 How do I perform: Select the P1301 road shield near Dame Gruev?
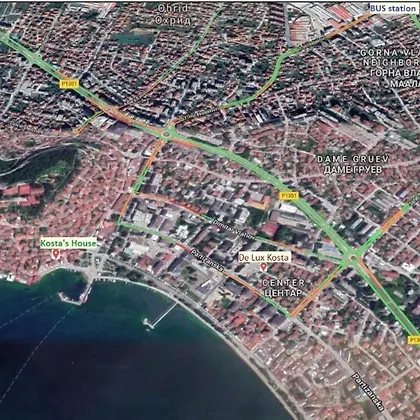pyautogui.click(x=289, y=196)
